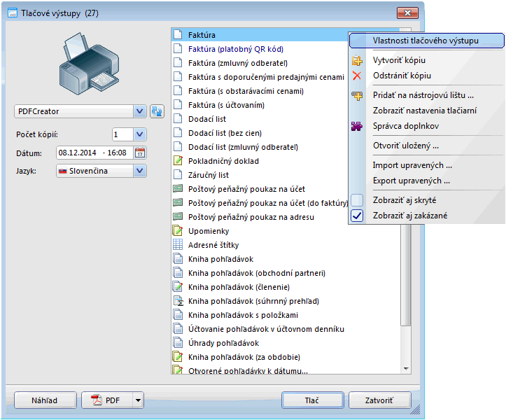Expand the Jazyk language dropdown
This screenshot has width=506, height=420.
pyautogui.click(x=139, y=171)
